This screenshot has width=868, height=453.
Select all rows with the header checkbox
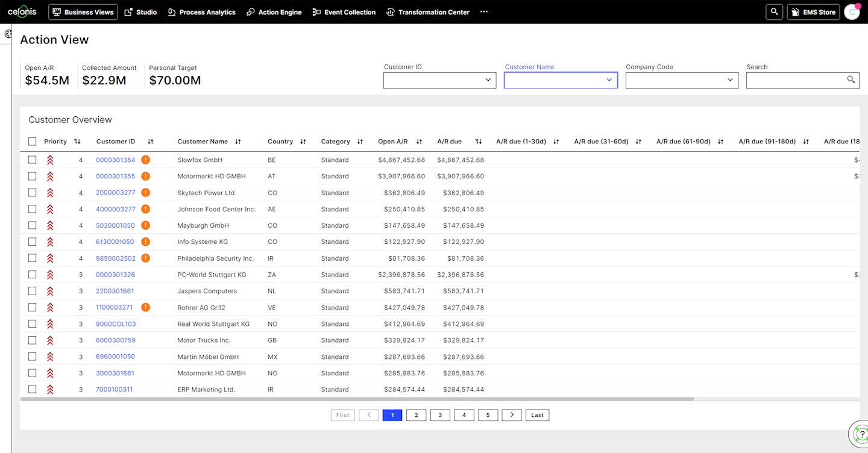coord(32,141)
